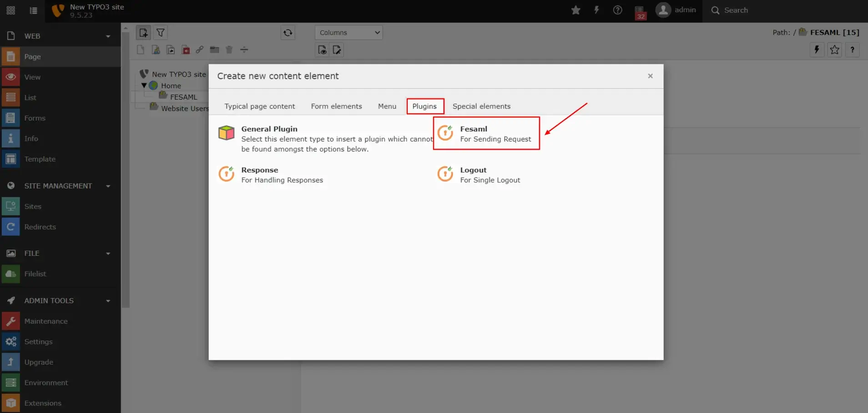Viewport: 868px width, 413px height.
Task: Open the View module
Action: pos(61,77)
